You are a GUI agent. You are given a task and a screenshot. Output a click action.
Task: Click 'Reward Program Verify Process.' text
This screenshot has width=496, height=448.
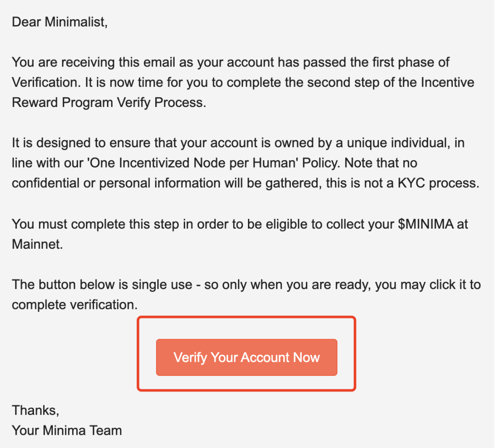(x=109, y=103)
